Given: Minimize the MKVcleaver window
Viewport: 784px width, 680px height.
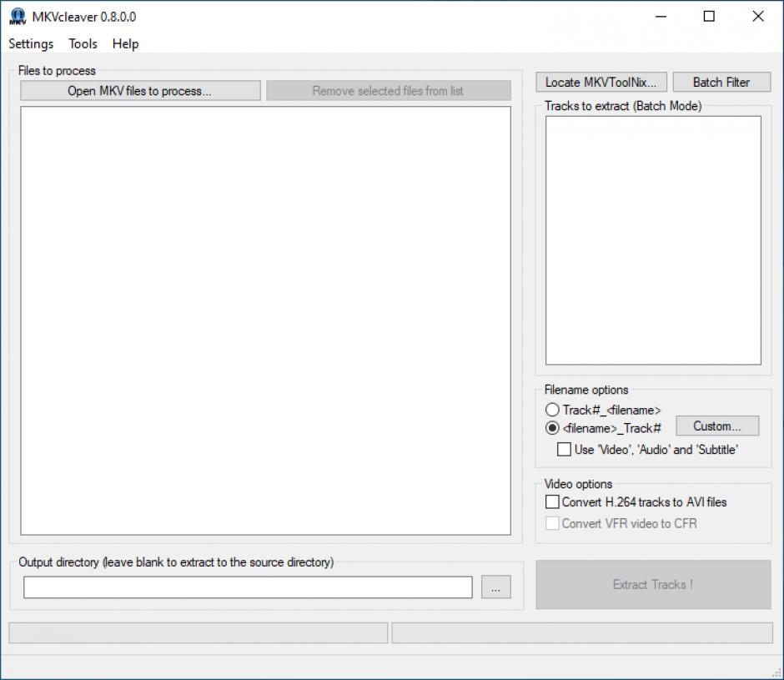Looking at the screenshot, I should click(661, 17).
